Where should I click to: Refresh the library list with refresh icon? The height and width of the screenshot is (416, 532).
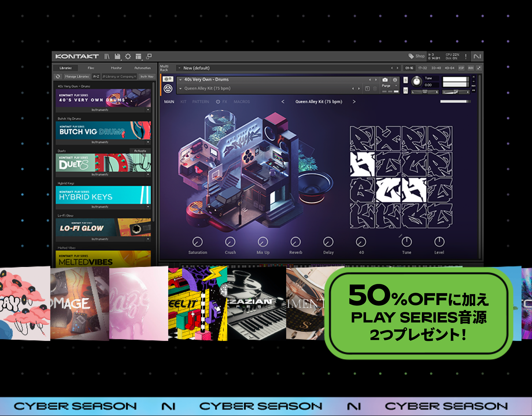pyautogui.click(x=58, y=77)
